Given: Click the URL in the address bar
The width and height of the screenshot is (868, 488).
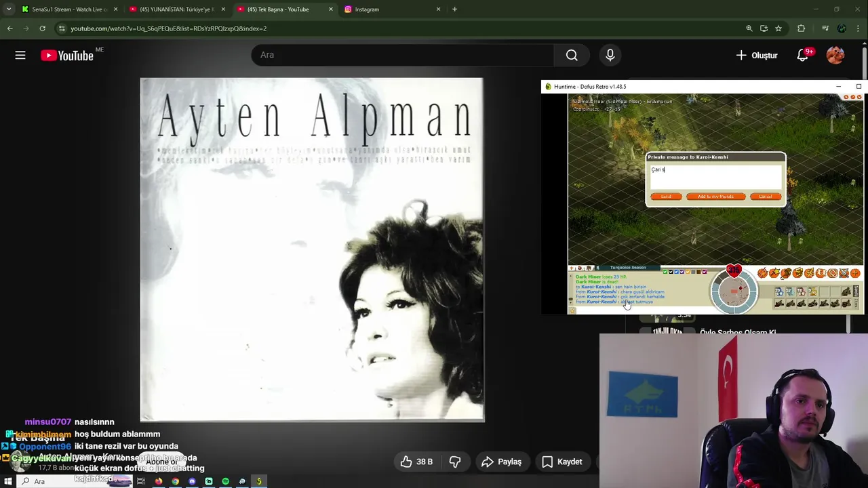Looking at the screenshot, I should (169, 28).
